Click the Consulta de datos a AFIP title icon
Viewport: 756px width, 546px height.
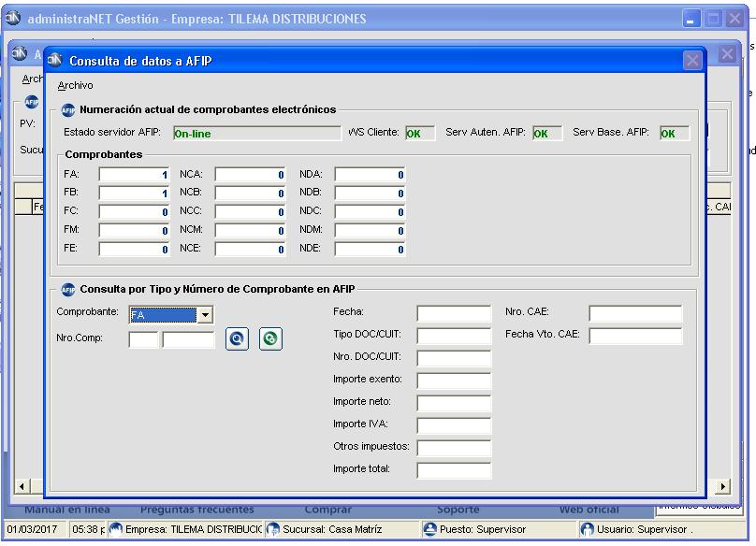pos(55,60)
